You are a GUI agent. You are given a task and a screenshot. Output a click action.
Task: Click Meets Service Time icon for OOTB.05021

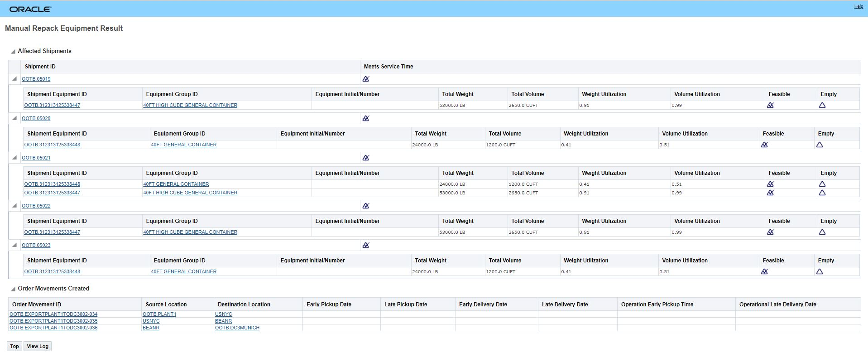click(x=366, y=158)
